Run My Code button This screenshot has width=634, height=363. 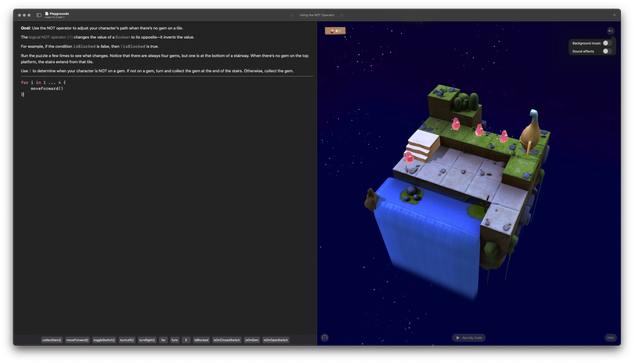[x=469, y=338]
